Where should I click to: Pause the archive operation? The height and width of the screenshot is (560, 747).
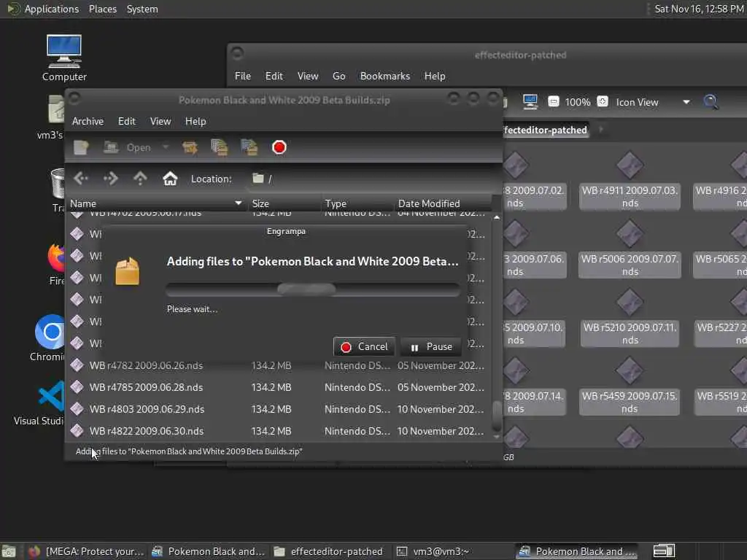pos(431,346)
